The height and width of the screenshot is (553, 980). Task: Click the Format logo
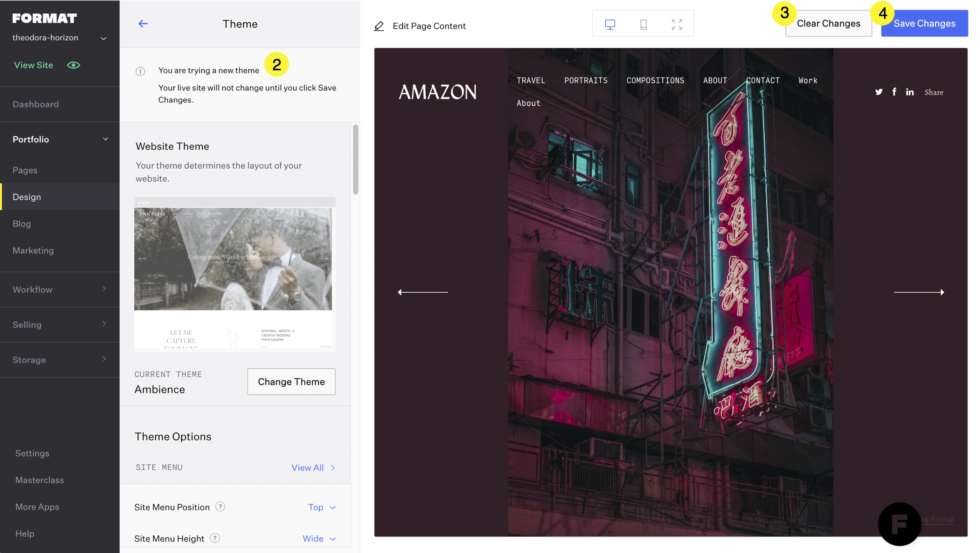point(45,18)
